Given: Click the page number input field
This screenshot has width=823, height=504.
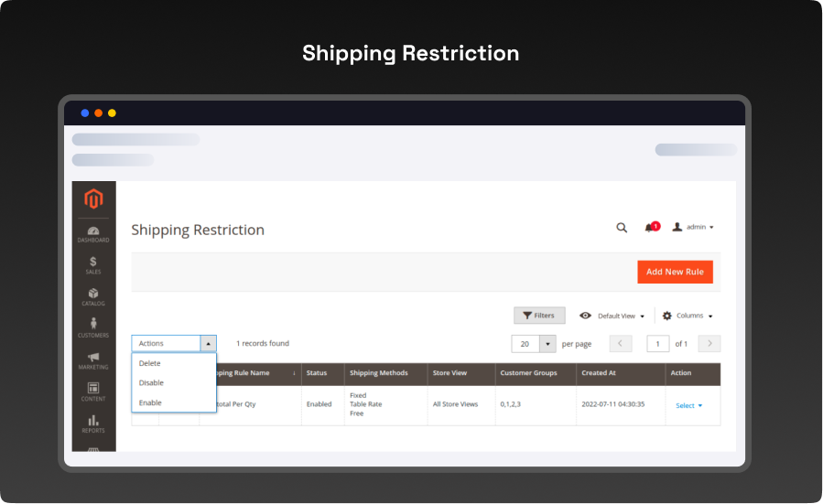Looking at the screenshot, I should (657, 344).
